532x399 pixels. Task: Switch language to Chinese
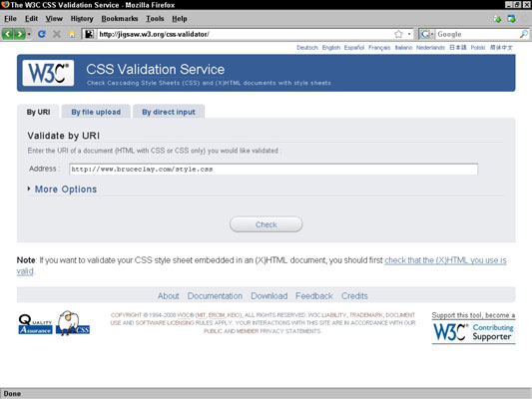pos(501,48)
